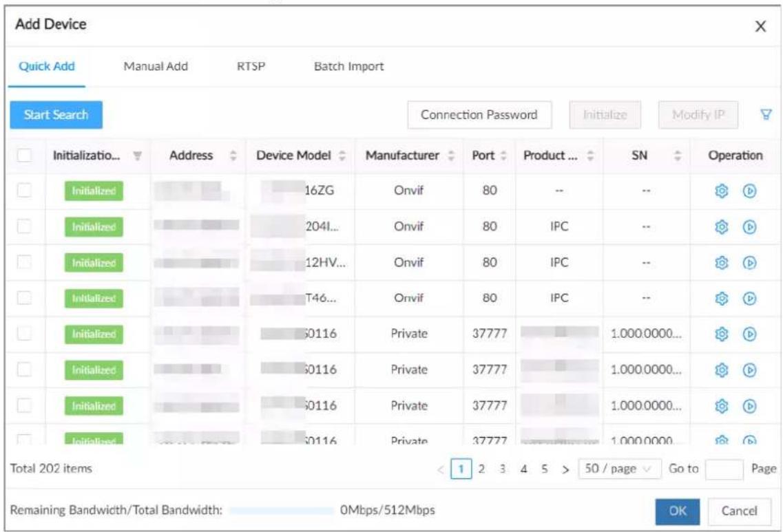Switch to the Batch Import tab
The width and height of the screenshot is (783, 532).
pos(348,66)
